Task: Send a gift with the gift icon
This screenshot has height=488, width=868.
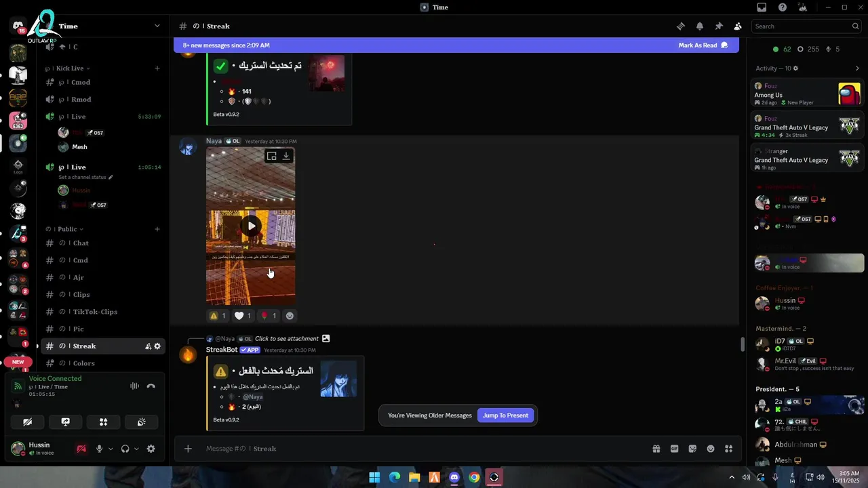Action: [656, 449]
